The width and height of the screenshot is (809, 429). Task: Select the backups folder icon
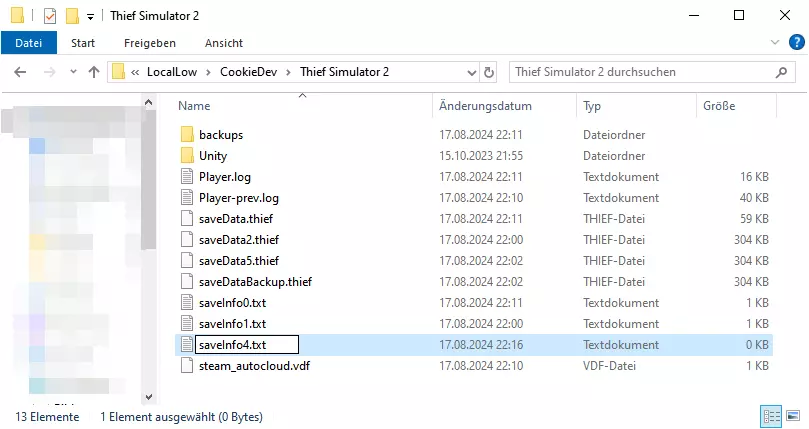(x=187, y=135)
